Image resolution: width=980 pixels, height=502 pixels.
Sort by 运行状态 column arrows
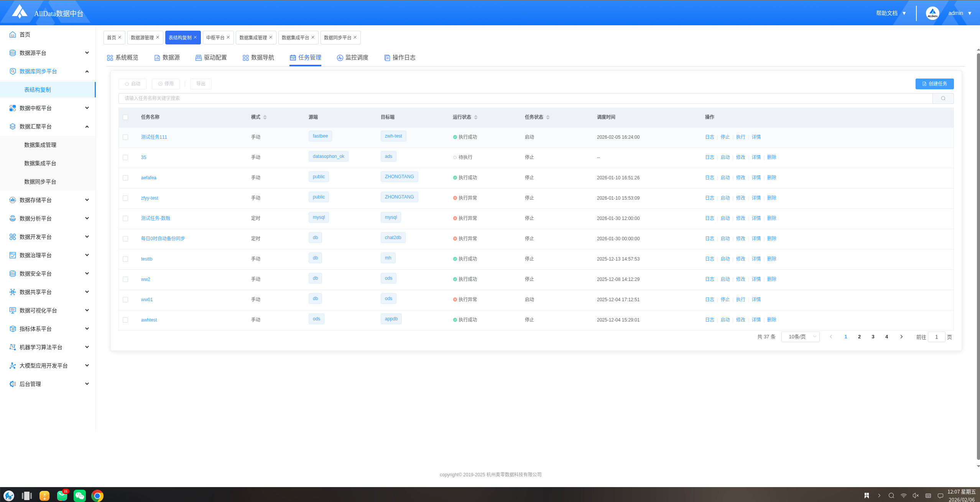click(476, 117)
